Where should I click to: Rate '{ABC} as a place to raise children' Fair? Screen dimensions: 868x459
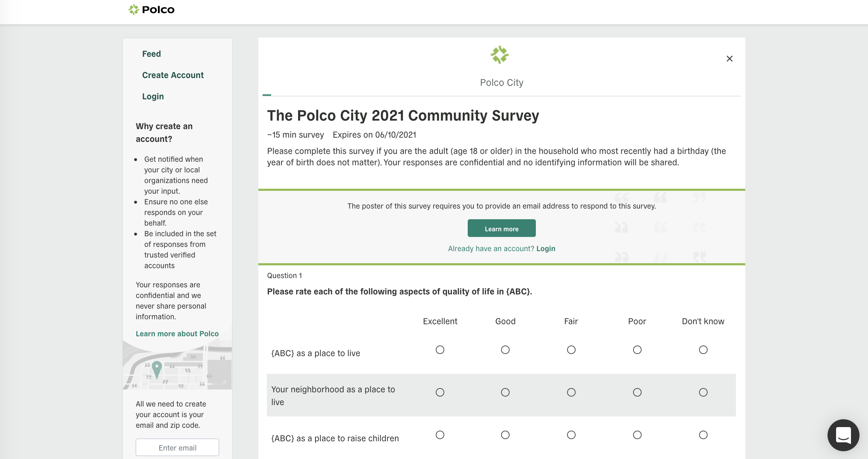[571, 435]
